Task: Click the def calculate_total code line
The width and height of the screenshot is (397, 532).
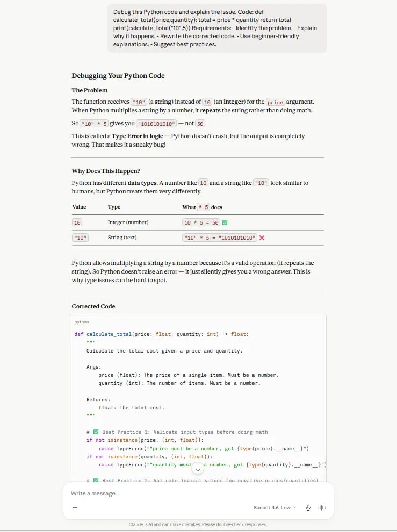Action: point(162,334)
